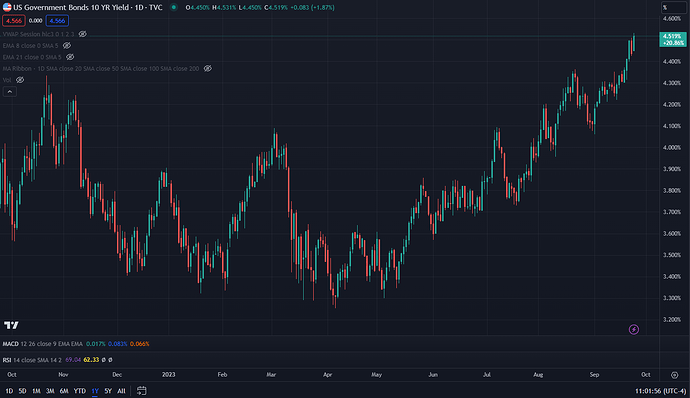Select the 1Y time range
This screenshot has width=690, height=398.
95,391
